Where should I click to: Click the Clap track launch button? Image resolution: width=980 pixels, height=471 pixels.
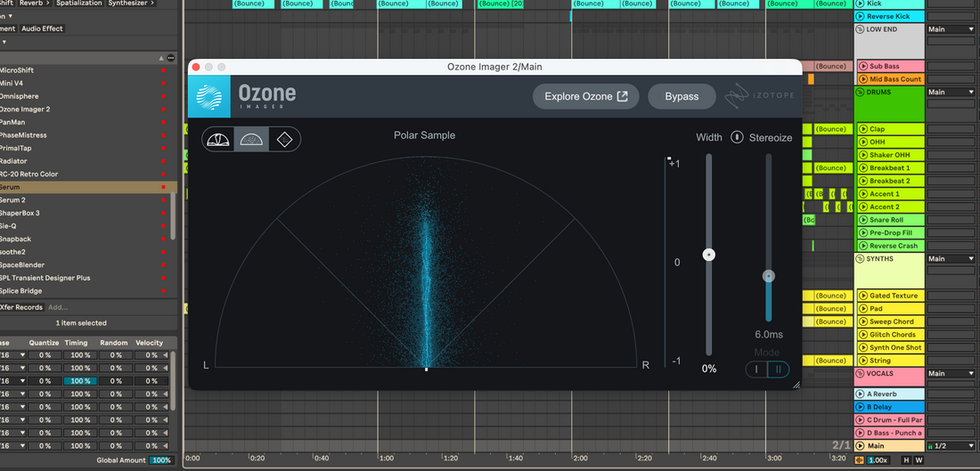coord(863,129)
